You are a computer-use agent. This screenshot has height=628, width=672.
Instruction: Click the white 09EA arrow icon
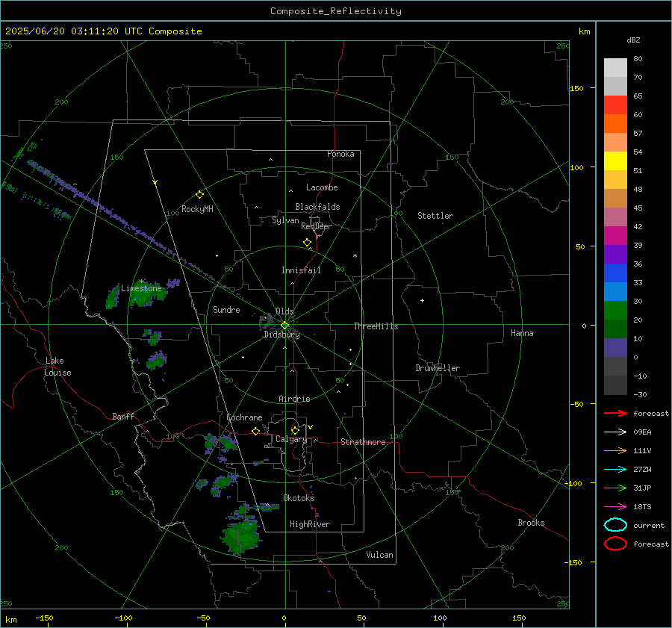615,432
